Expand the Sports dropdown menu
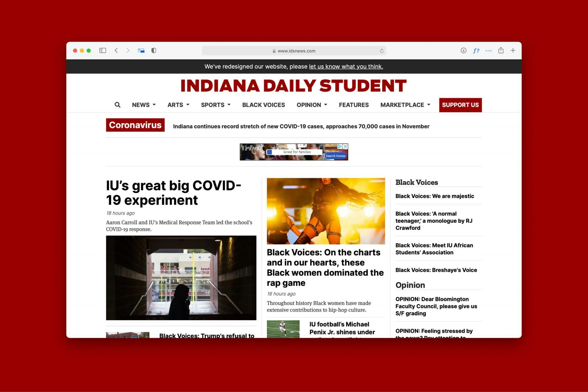 click(x=216, y=105)
